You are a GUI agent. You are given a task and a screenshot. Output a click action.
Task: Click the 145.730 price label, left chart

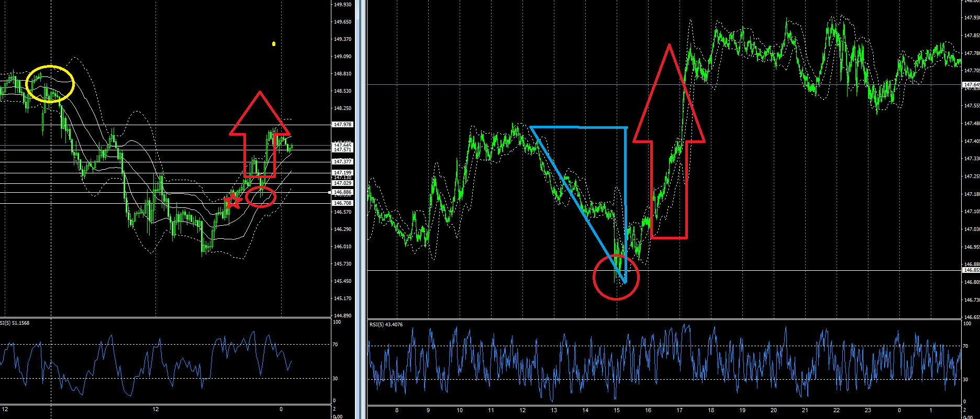pos(342,264)
